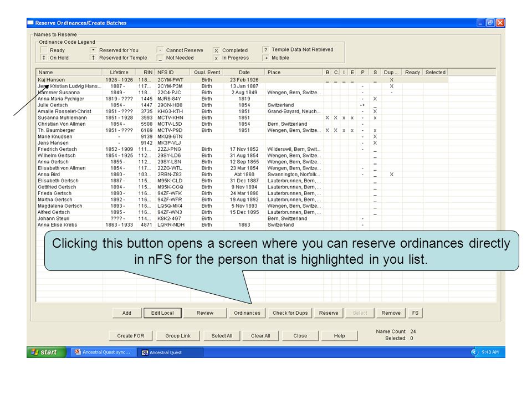Select the Elisabeth Gertsch row
The width and height of the screenshot is (532, 399).
click(242, 181)
